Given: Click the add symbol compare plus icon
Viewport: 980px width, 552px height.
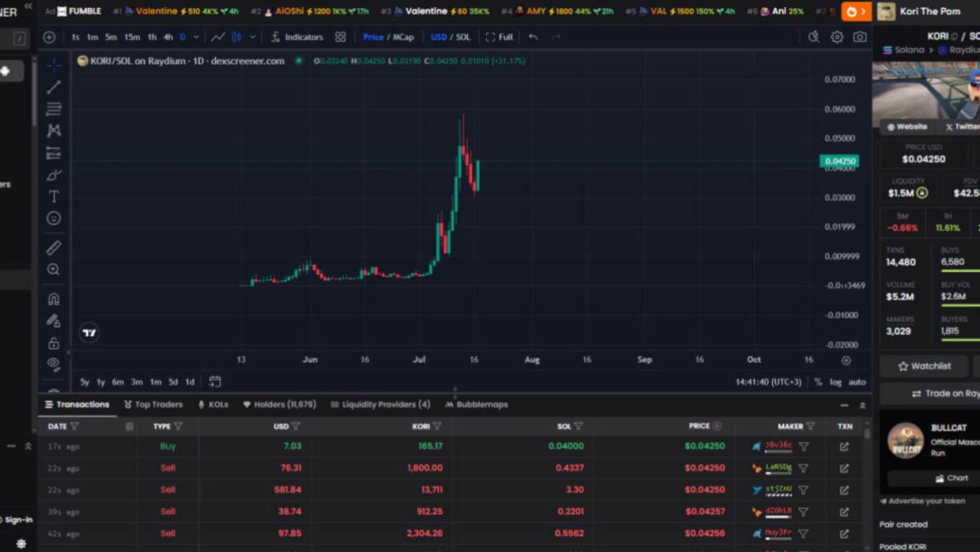Looking at the screenshot, I should (x=49, y=37).
